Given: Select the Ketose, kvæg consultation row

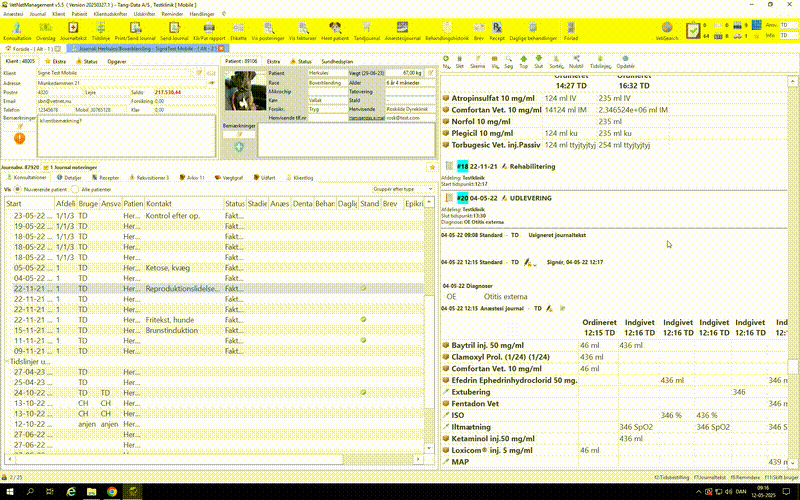Looking at the screenshot, I should (214, 268).
